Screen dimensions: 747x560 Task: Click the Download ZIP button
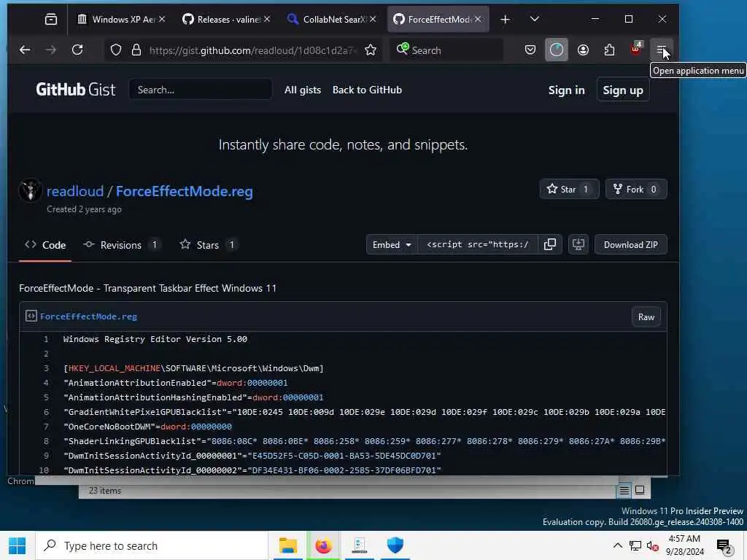[x=631, y=245]
